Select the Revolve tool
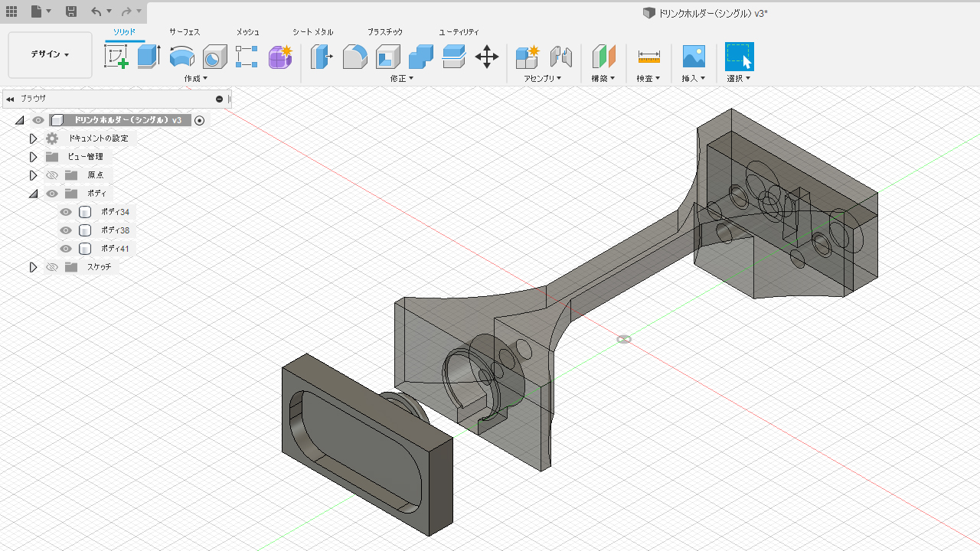Viewport: 980px width, 551px height. point(181,57)
